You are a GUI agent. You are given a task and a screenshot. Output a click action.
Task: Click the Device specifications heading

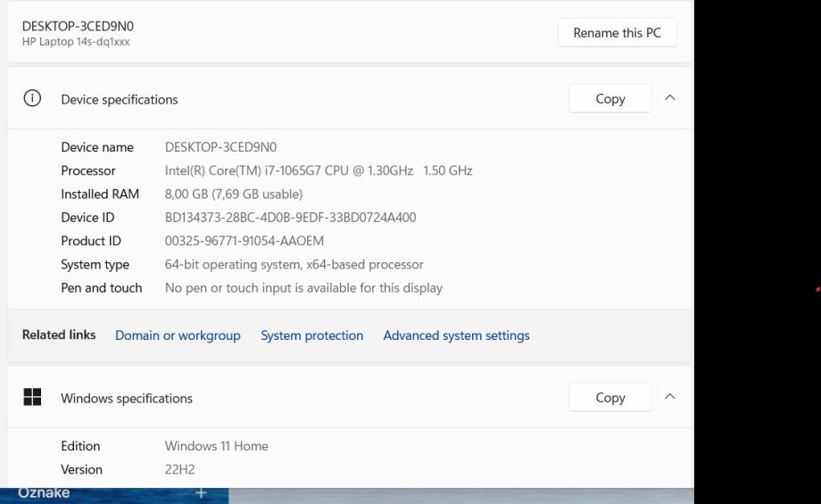coord(120,99)
